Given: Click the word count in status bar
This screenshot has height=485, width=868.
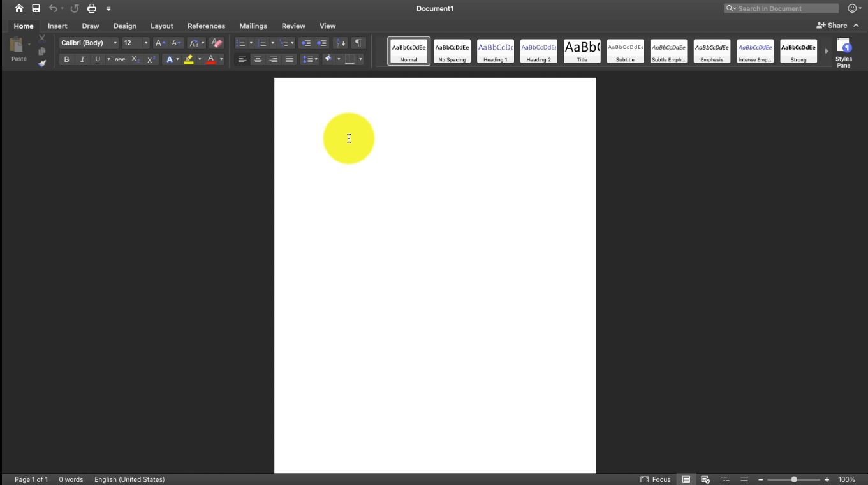Looking at the screenshot, I should 71,479.
